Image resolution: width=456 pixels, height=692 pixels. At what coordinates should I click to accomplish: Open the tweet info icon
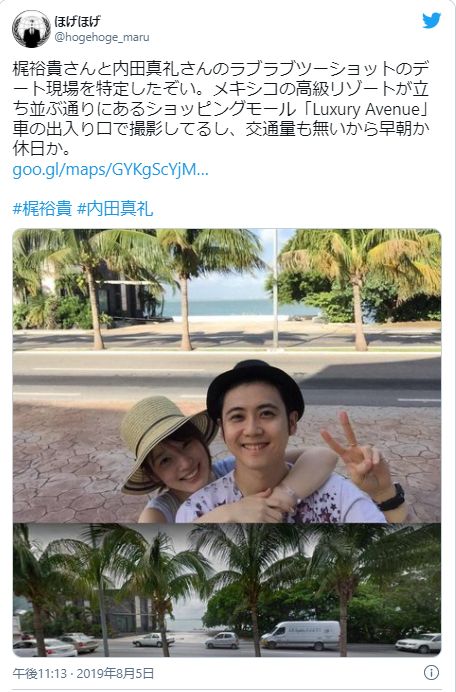click(x=431, y=673)
